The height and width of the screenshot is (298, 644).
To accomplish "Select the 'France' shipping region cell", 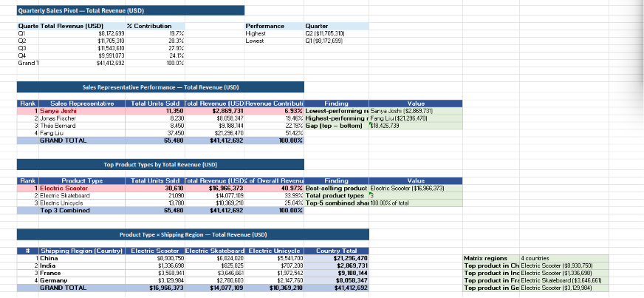I will [82, 274].
